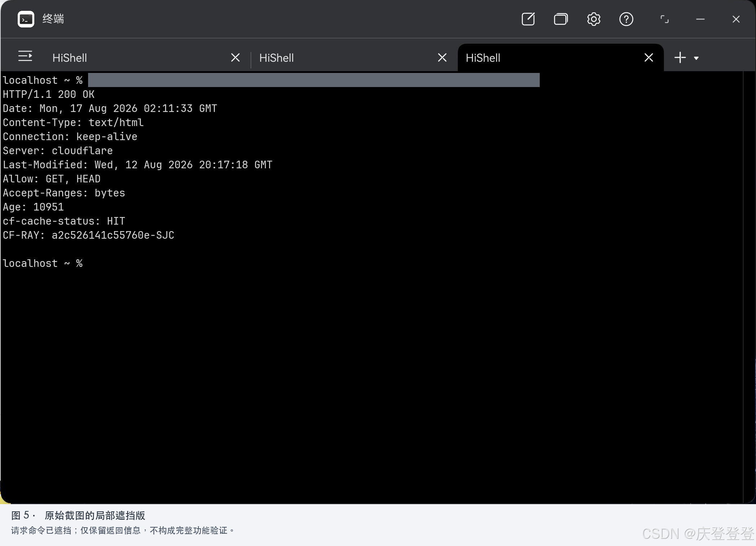Click the 'Last-Modified' header line
The image size is (756, 546).
(x=138, y=165)
